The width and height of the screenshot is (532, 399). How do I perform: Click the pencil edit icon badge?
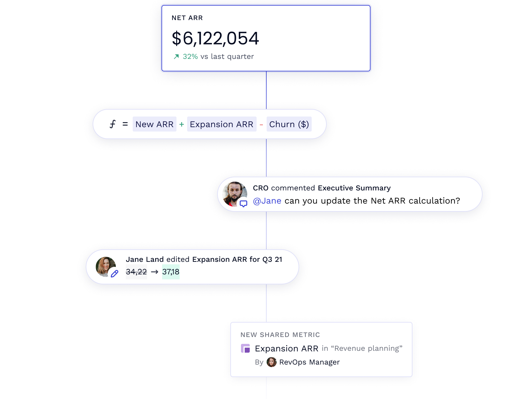[115, 274]
